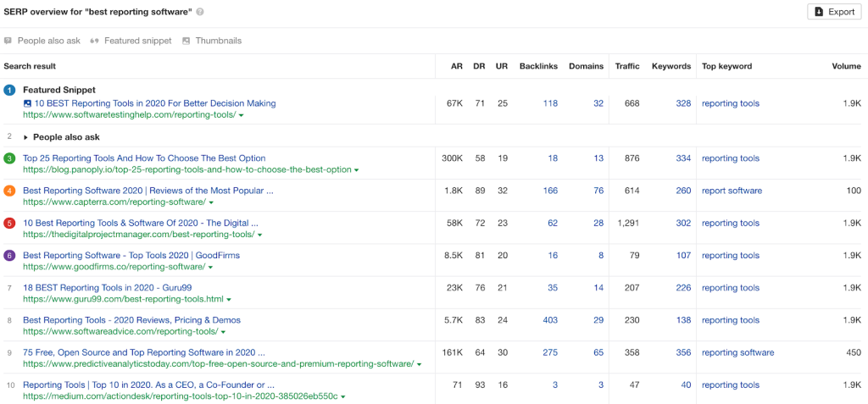This screenshot has width=868, height=404.
Task: Click backlinks count 118 for softwaretestinghelp
Action: point(550,103)
